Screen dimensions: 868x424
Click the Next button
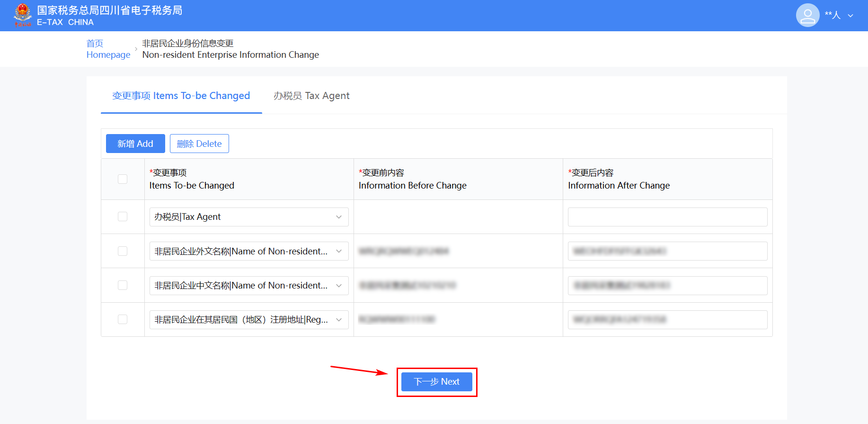point(436,382)
